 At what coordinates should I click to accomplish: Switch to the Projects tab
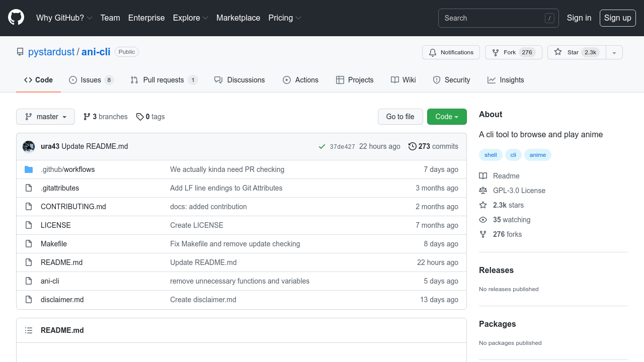[355, 80]
